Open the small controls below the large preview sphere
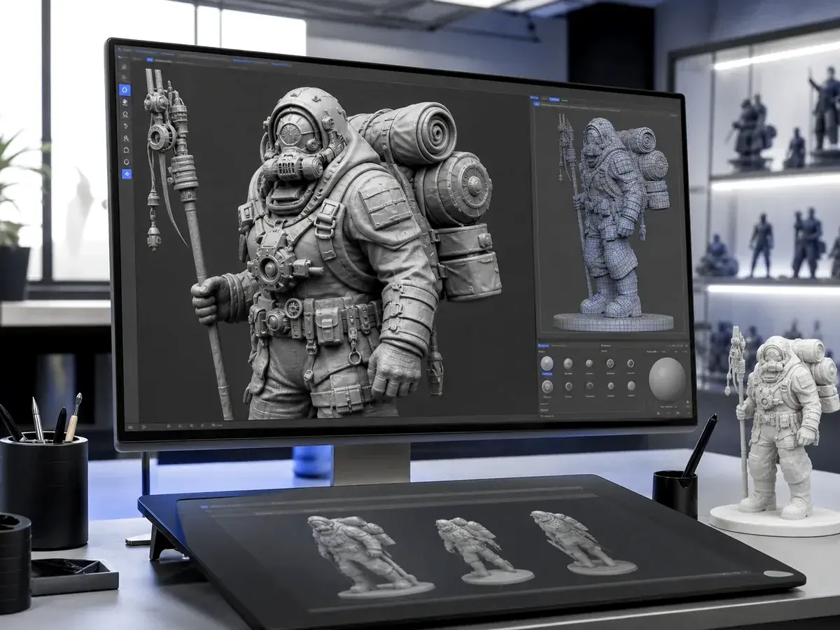The image size is (840, 630). click(x=668, y=407)
